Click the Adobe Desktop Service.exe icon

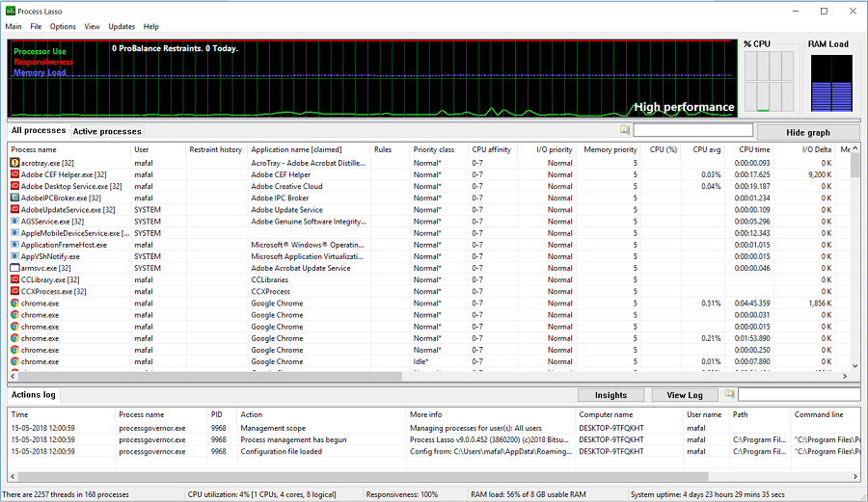pos(14,186)
